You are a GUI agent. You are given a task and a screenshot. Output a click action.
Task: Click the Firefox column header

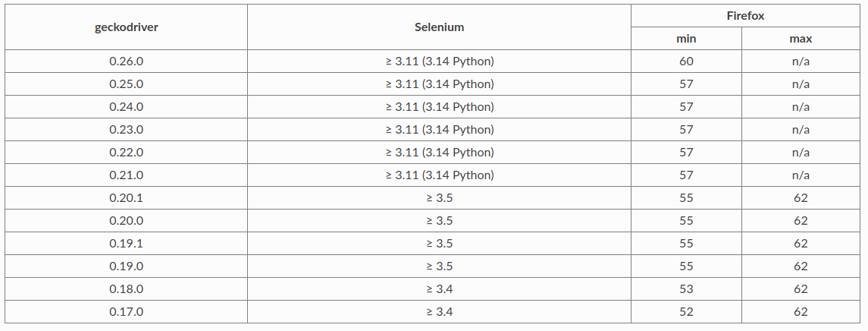pos(745,15)
